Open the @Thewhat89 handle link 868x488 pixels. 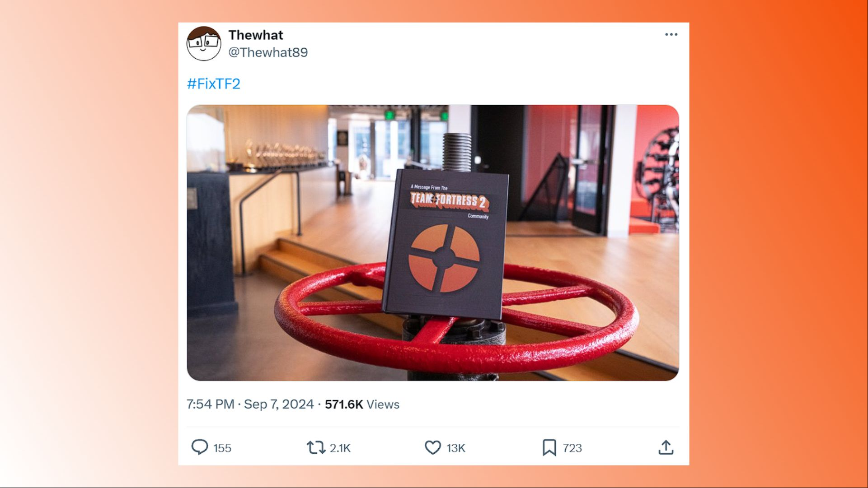coord(268,52)
